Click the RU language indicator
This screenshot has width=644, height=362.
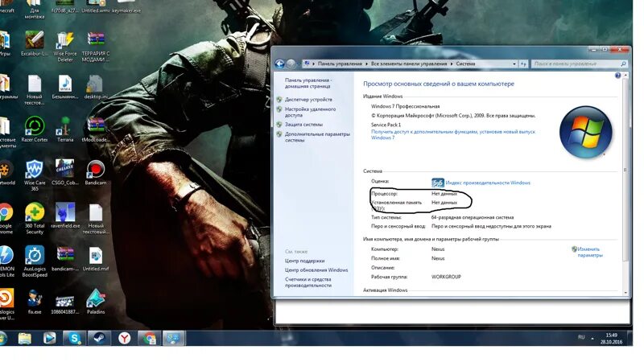click(581, 337)
